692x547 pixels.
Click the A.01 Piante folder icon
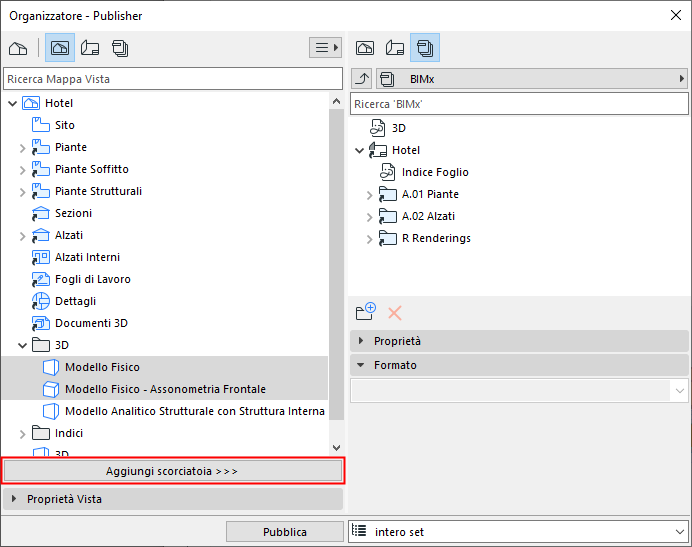(x=387, y=194)
